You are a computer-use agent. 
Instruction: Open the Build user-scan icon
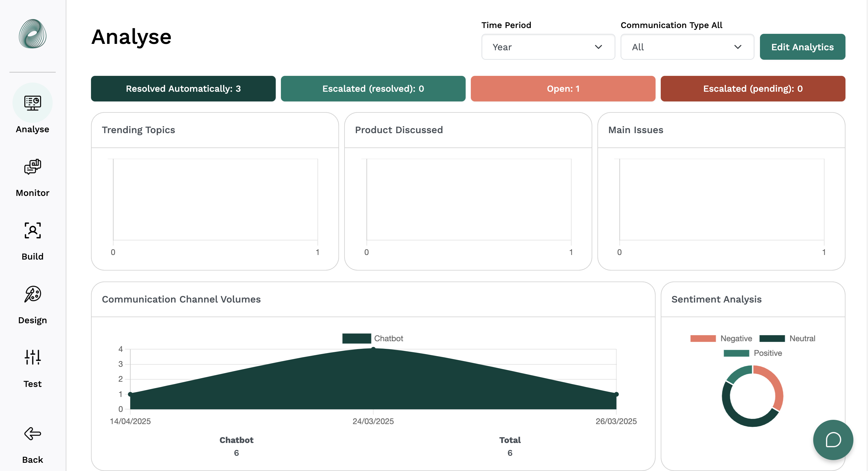33,230
